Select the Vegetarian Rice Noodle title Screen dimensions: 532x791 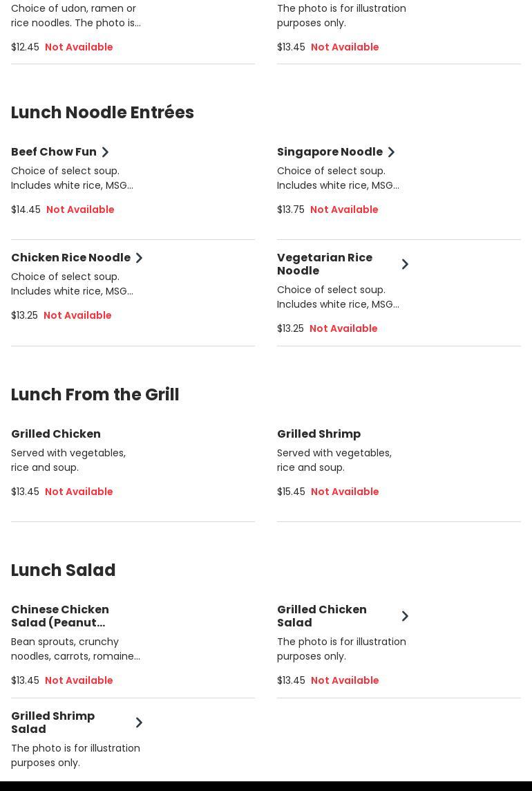325,264
